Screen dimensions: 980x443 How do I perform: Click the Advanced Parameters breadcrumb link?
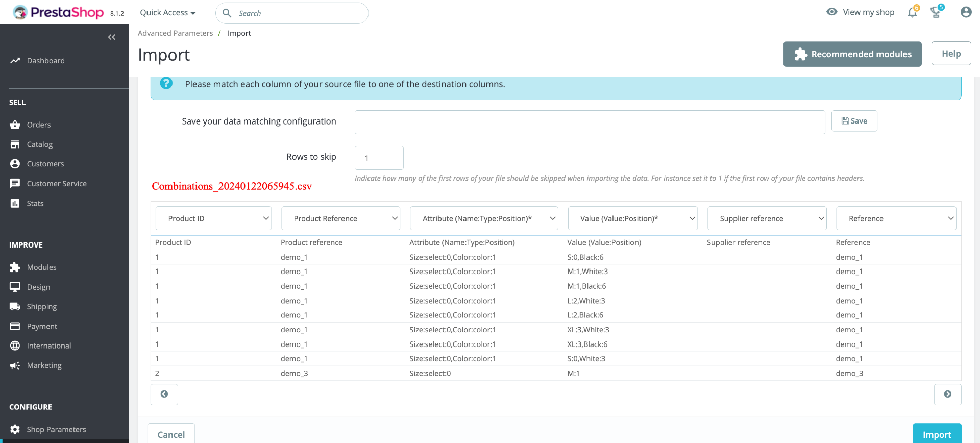point(176,33)
